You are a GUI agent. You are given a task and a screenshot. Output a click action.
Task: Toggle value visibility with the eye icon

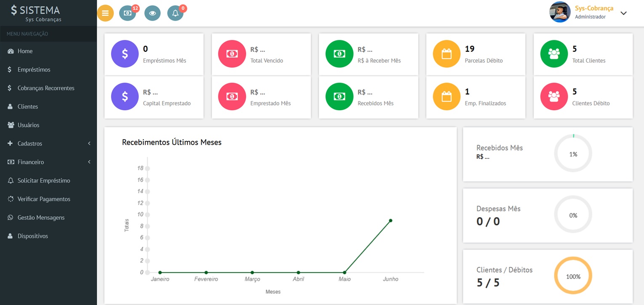click(152, 13)
